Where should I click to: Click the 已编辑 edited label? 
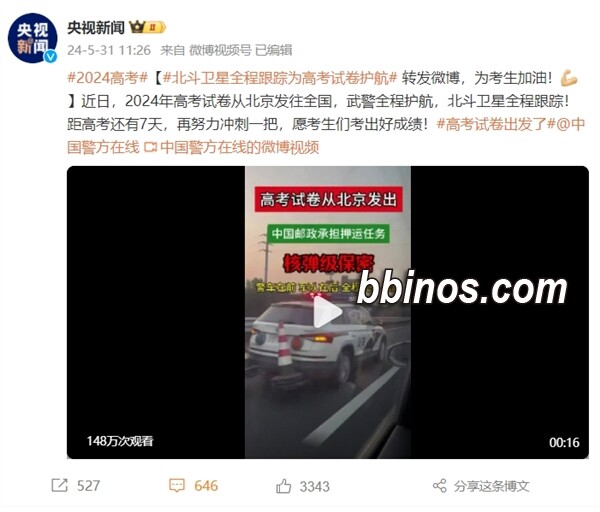pyautogui.click(x=274, y=50)
